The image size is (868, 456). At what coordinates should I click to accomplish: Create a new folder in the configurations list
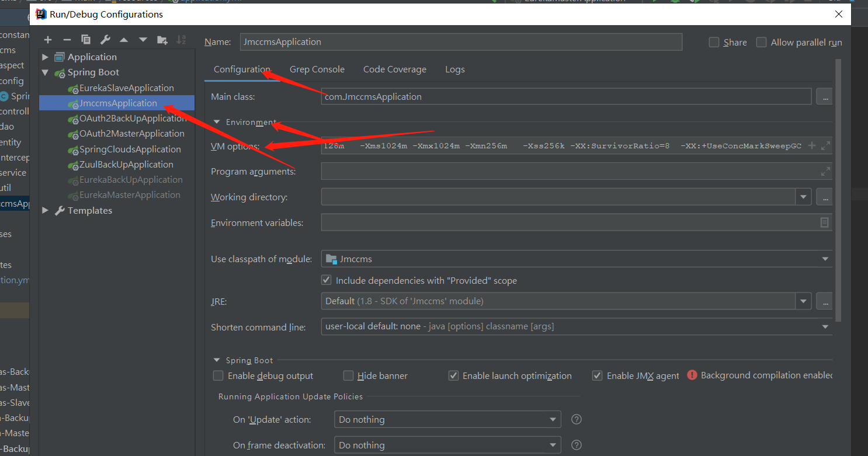162,40
